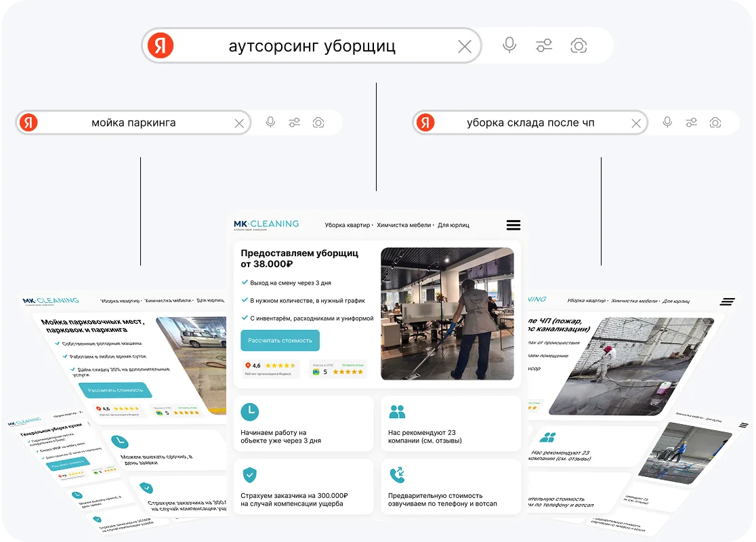Click the bullet "Работаем в любое время суток"
Image resolution: width=756 pixels, height=542 pixels.
click(108, 356)
